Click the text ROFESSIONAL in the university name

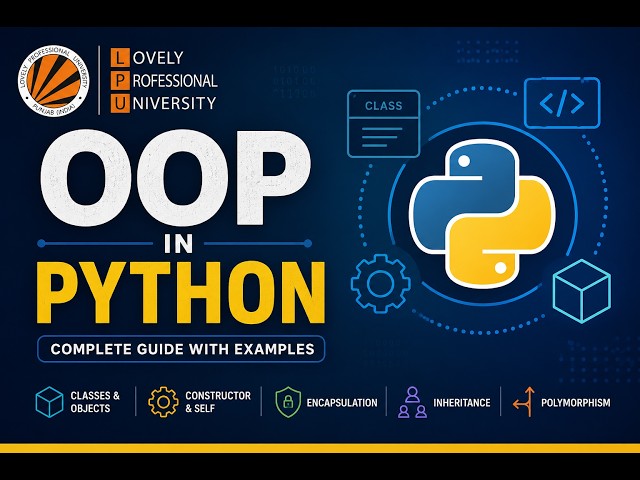click(x=175, y=81)
